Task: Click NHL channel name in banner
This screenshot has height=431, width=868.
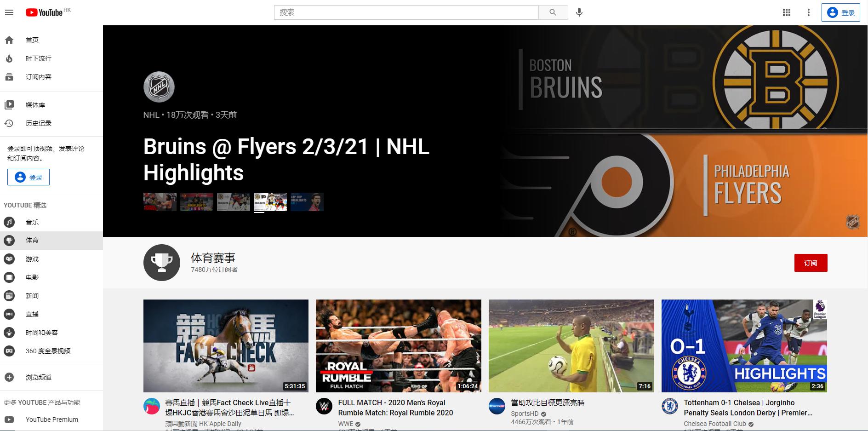Action: coord(151,115)
